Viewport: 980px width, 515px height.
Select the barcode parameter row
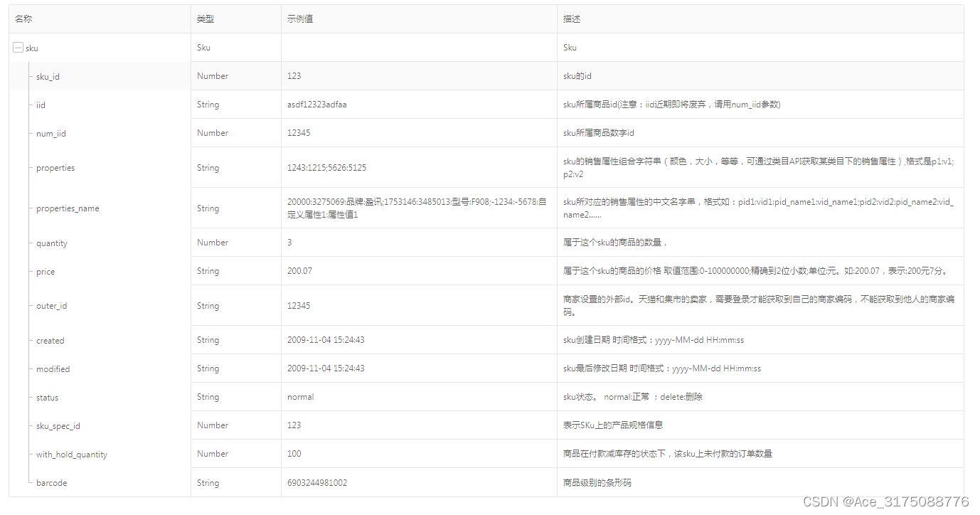(x=51, y=482)
